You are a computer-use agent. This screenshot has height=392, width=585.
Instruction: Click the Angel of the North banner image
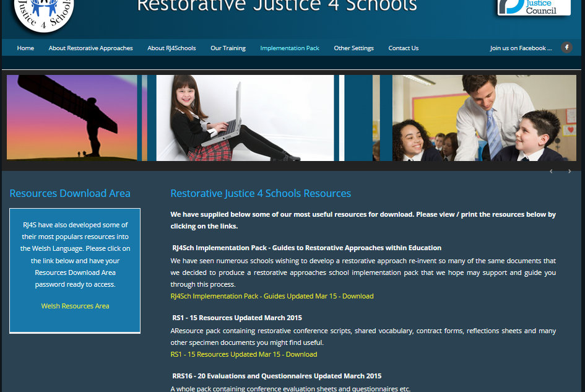[72, 118]
